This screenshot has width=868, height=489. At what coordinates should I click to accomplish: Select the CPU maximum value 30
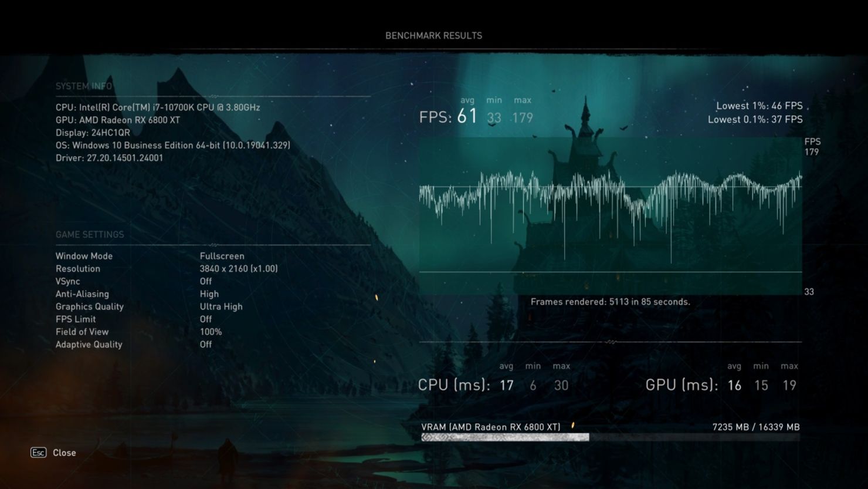[x=561, y=385]
